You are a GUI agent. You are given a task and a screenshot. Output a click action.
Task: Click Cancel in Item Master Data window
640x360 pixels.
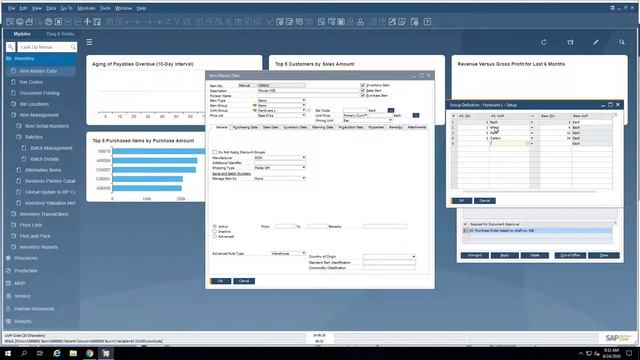[244, 281]
